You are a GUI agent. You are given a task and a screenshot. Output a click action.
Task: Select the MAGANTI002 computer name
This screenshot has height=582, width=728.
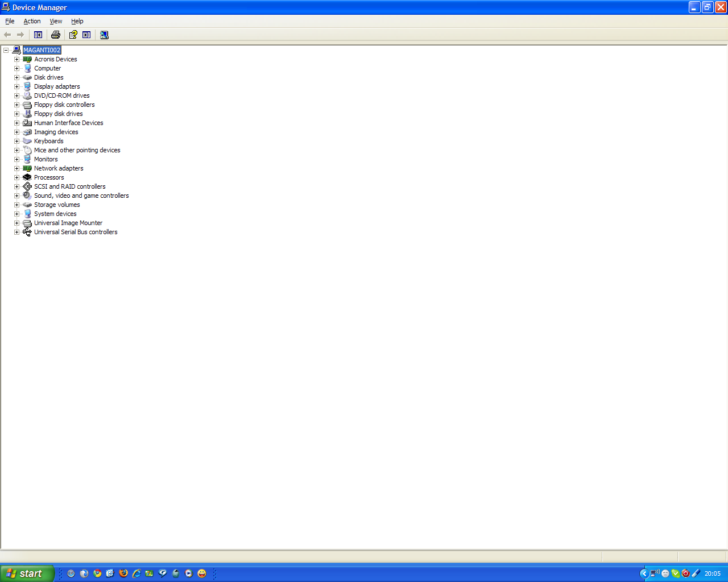click(42, 50)
